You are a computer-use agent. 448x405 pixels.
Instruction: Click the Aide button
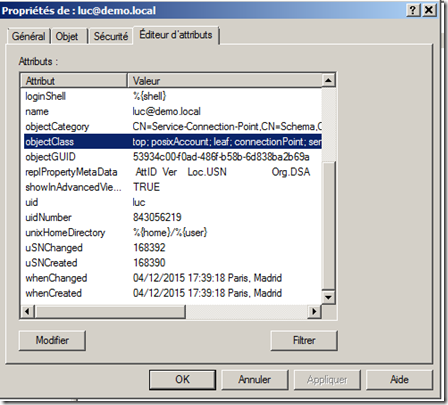(399, 379)
